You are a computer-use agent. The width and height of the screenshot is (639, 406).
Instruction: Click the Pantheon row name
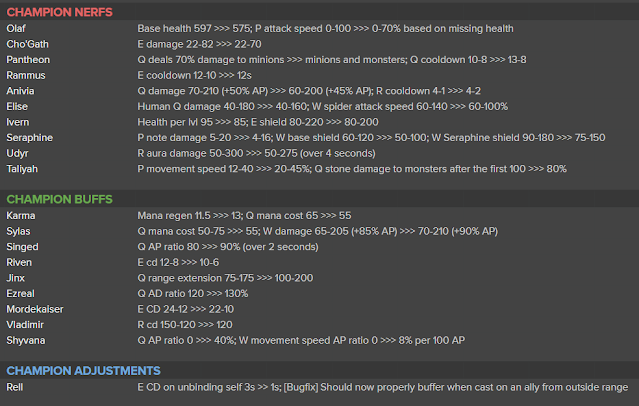28,60
